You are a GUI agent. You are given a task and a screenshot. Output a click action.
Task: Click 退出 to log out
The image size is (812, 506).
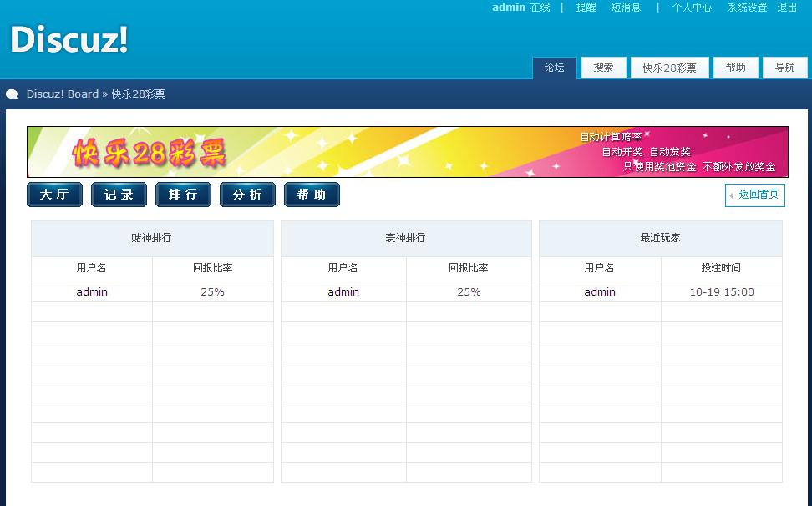787,8
